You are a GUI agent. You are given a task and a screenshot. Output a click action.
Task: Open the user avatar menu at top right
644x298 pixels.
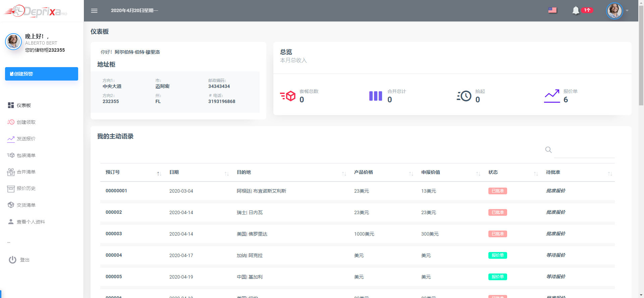614,11
